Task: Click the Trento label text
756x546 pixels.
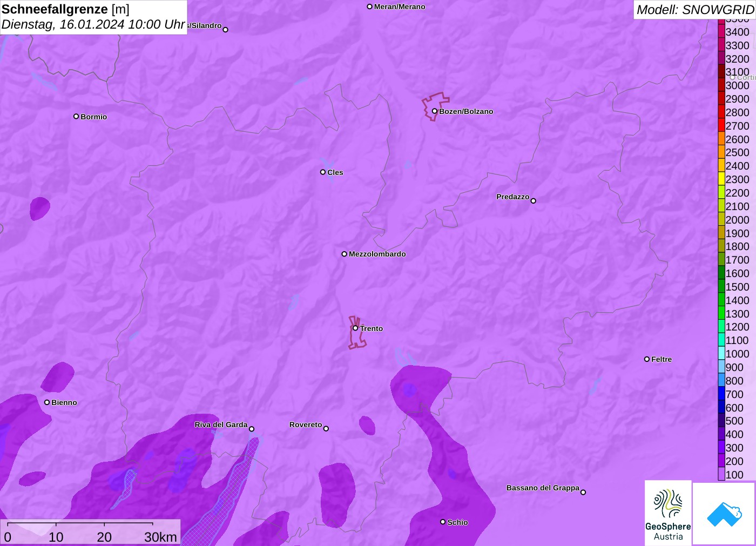Action: point(372,328)
